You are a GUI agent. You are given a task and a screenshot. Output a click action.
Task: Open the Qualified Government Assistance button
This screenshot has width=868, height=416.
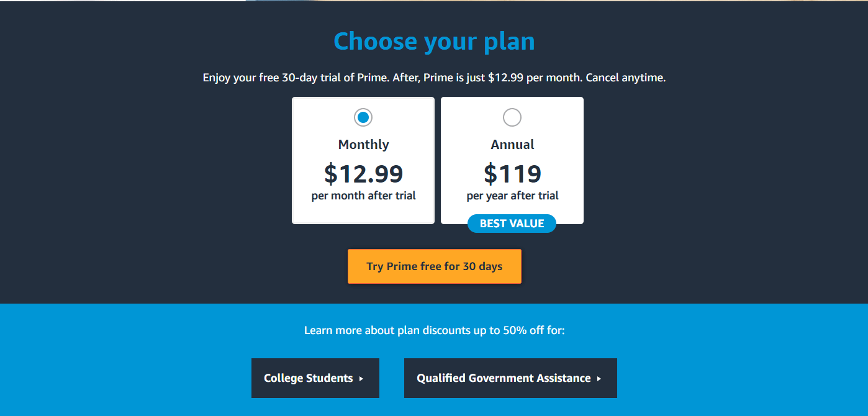(x=510, y=378)
